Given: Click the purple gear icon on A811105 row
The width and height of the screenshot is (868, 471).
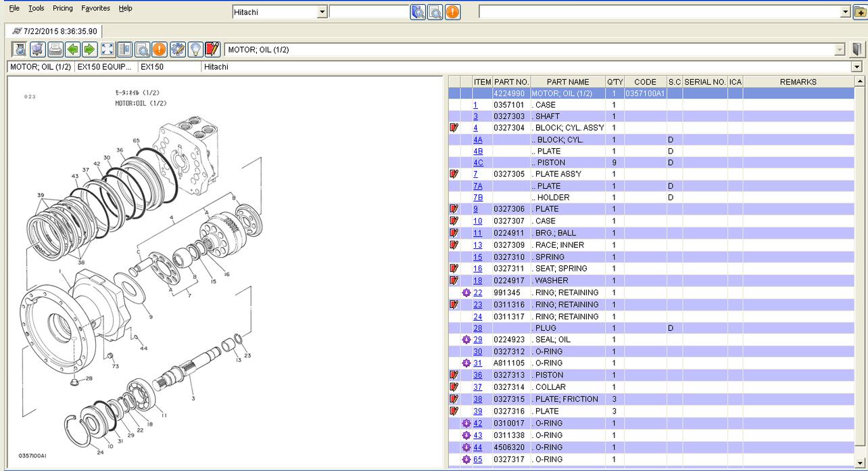Looking at the screenshot, I should (x=466, y=363).
